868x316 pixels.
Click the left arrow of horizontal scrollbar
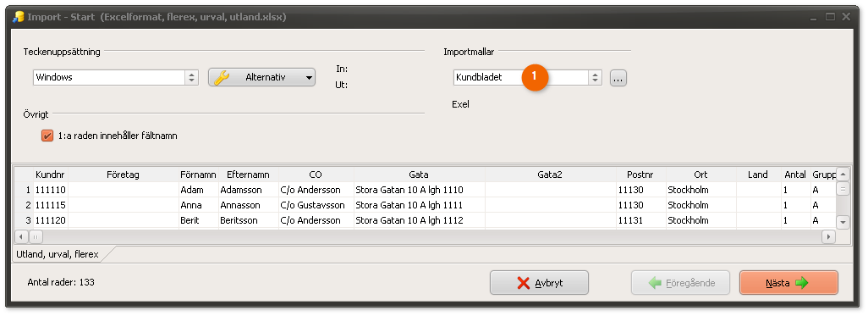[22, 236]
